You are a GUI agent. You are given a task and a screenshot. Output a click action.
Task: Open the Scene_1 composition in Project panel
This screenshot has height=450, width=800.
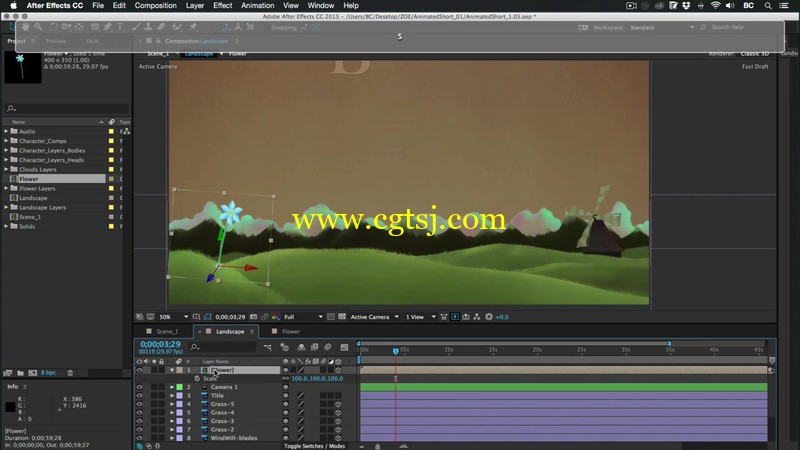coord(30,217)
